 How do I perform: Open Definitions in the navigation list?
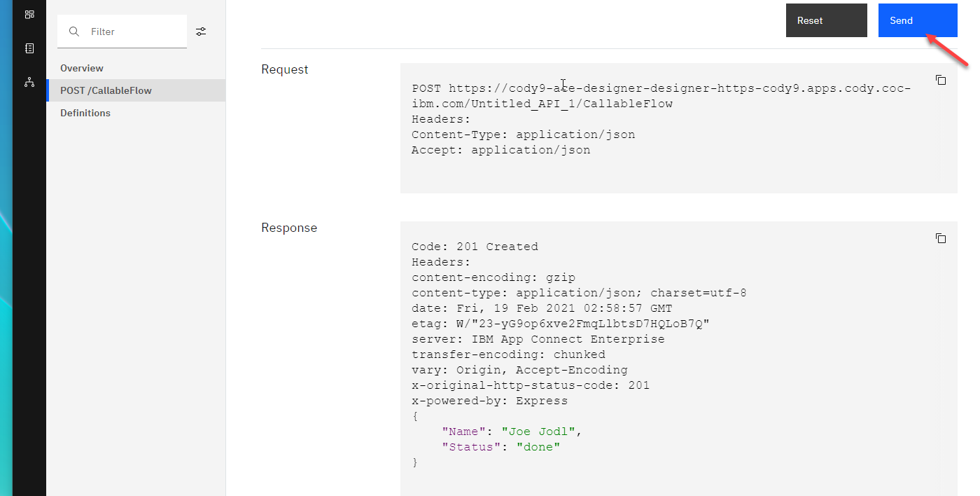pyautogui.click(x=85, y=113)
